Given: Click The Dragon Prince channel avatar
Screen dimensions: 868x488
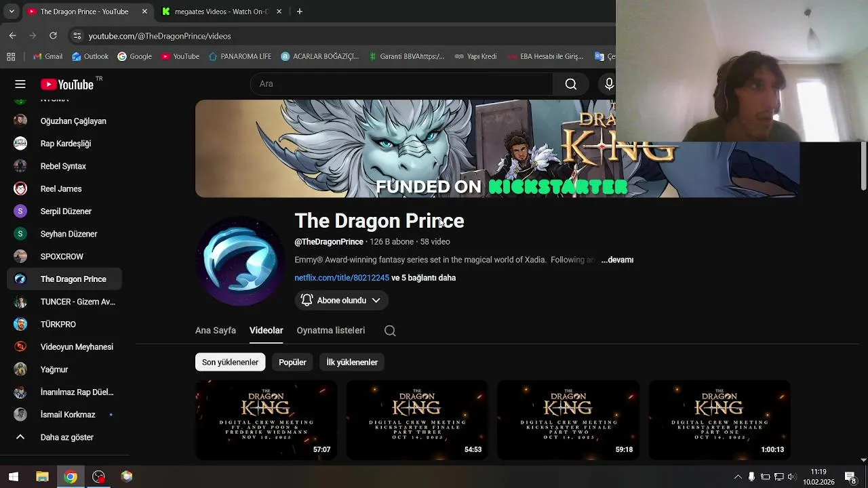Looking at the screenshot, I should tap(240, 261).
